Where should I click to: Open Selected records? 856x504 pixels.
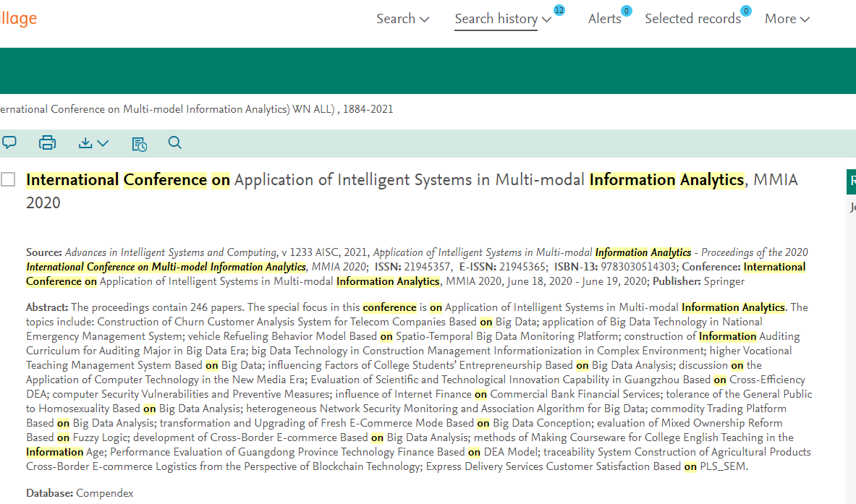(x=692, y=19)
